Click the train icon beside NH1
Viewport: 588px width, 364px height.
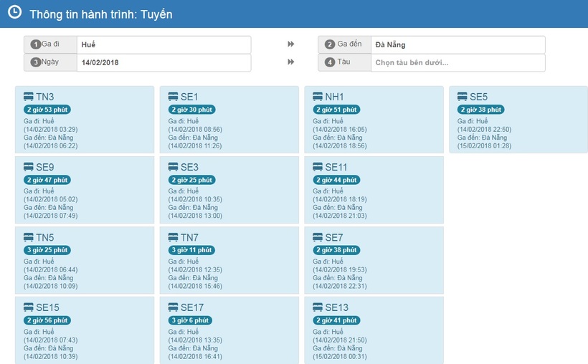[x=318, y=97]
